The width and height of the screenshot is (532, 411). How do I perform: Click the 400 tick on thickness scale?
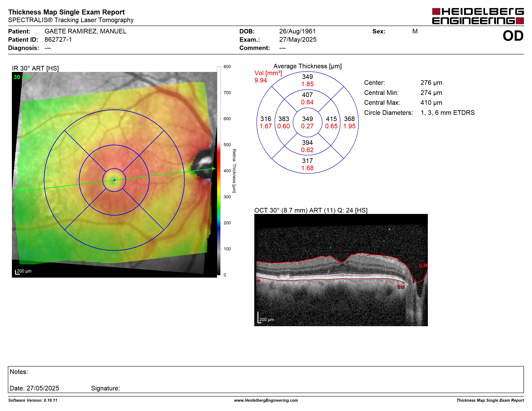pos(227,171)
